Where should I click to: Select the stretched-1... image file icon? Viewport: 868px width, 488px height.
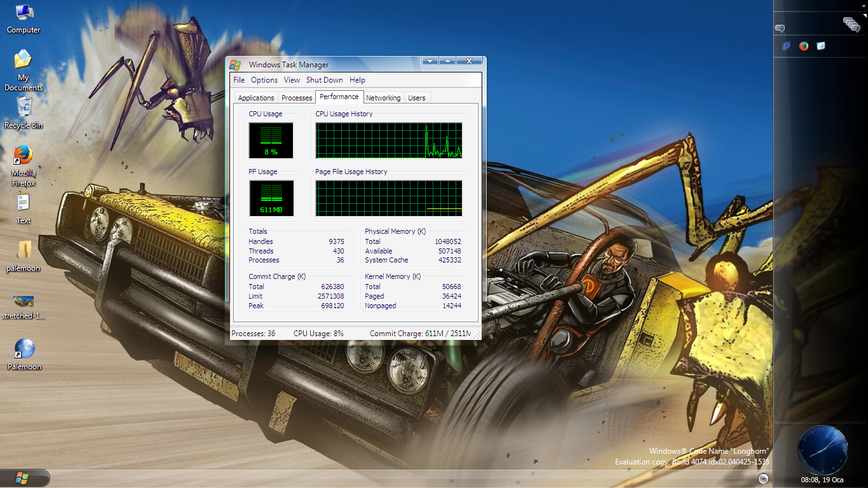(24, 306)
